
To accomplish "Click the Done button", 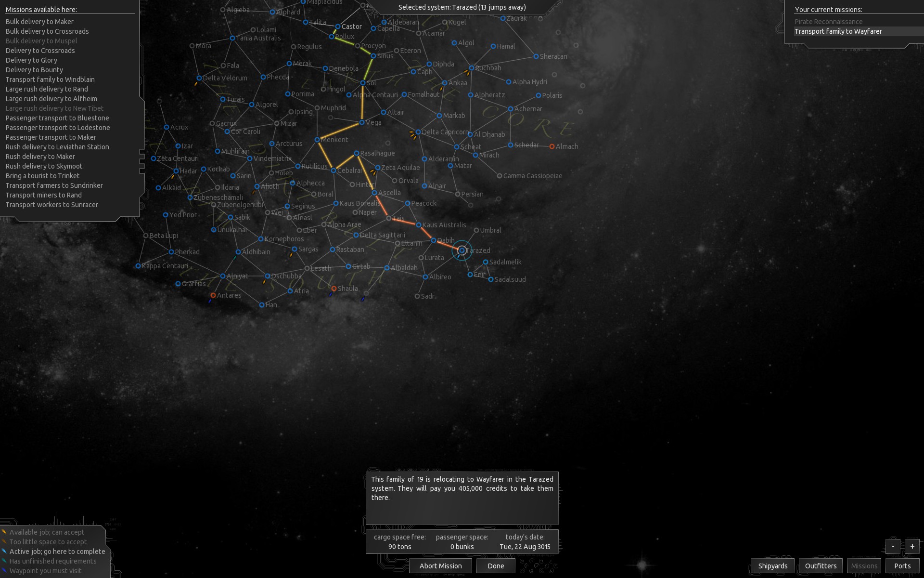I will point(496,566).
